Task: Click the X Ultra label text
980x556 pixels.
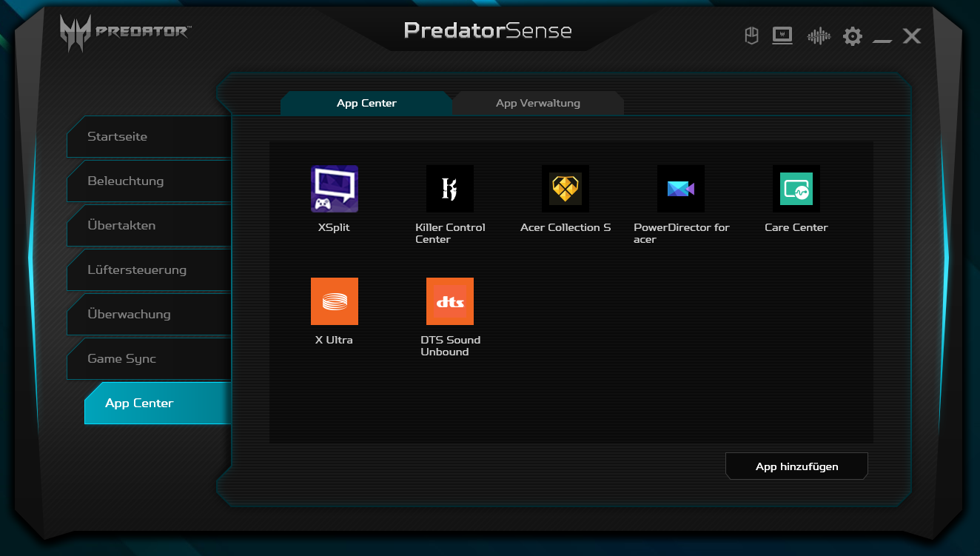Action: point(334,340)
